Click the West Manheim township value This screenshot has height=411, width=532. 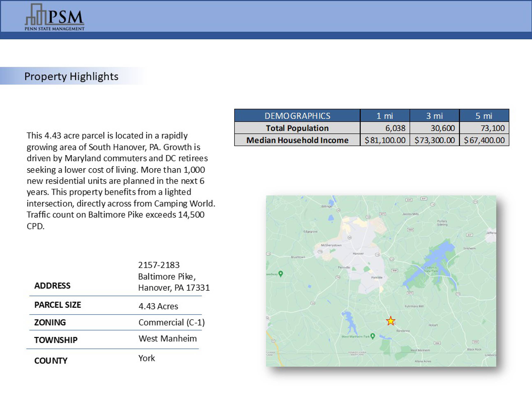(168, 338)
